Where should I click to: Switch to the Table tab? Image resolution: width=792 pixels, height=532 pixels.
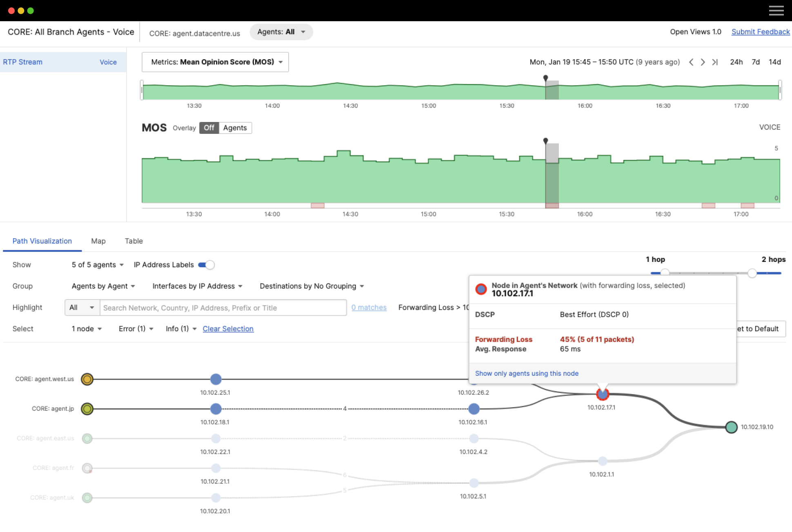133,241
